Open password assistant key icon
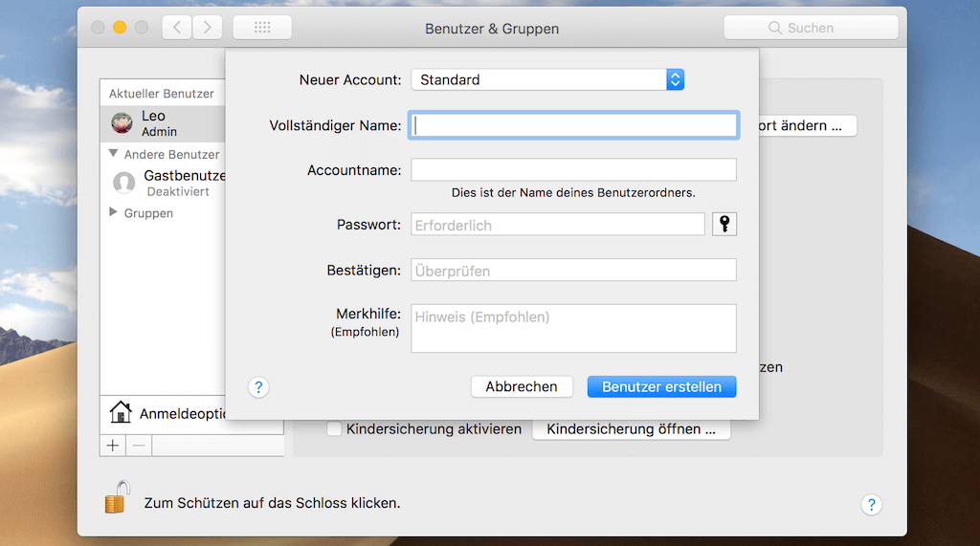Screen dimensions: 980x546 (724, 225)
